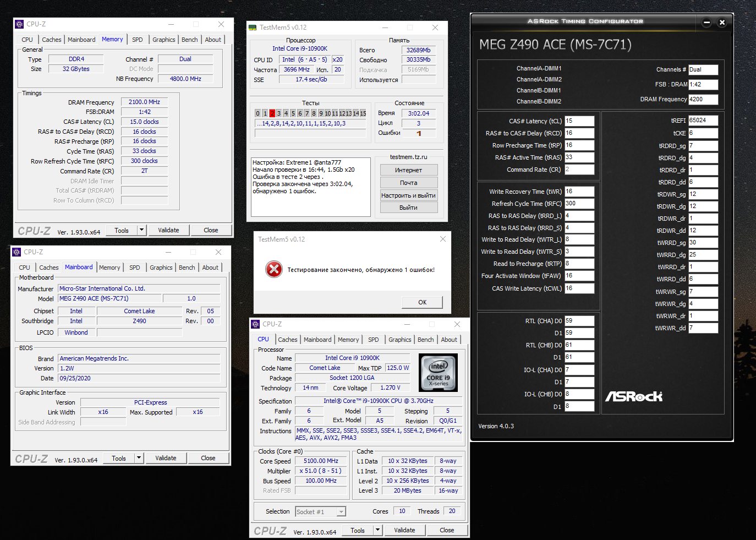Click Validate in CPU-Z CPU-tab window
Viewport: 756px width, 540px height.
click(x=404, y=530)
